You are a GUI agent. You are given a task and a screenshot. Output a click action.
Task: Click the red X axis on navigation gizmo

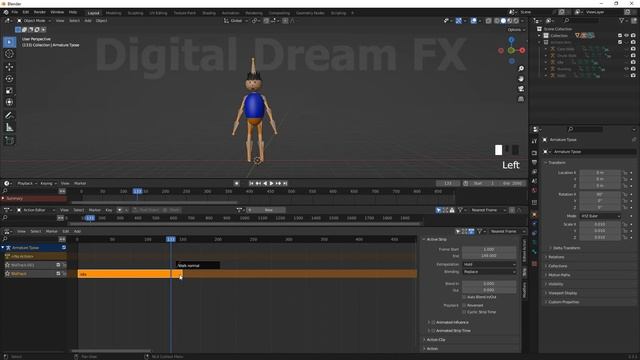(522, 50)
